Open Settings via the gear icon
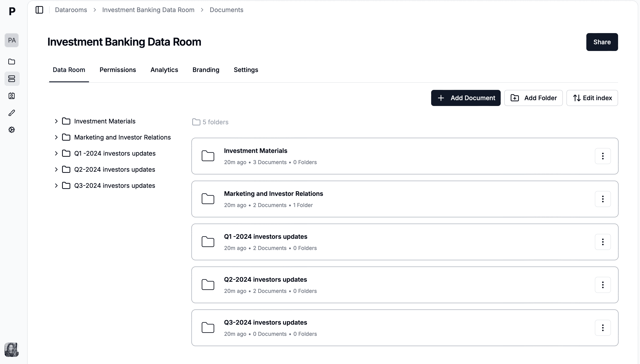Screen dimensions: 640x364 click(x=12, y=130)
